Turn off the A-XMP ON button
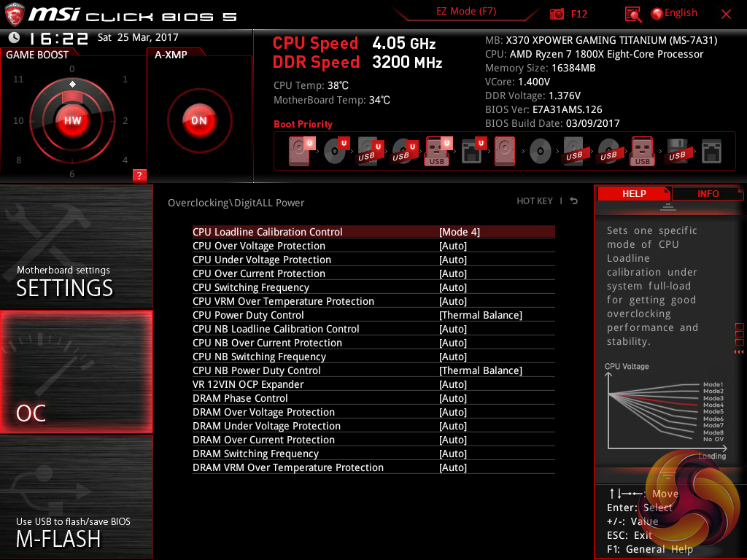This screenshot has height=560, width=747. tap(199, 120)
